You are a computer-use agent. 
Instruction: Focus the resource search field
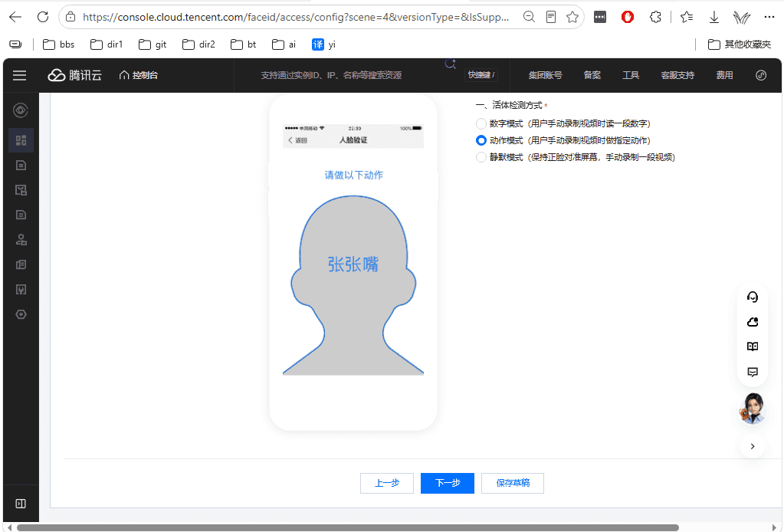[331, 75]
